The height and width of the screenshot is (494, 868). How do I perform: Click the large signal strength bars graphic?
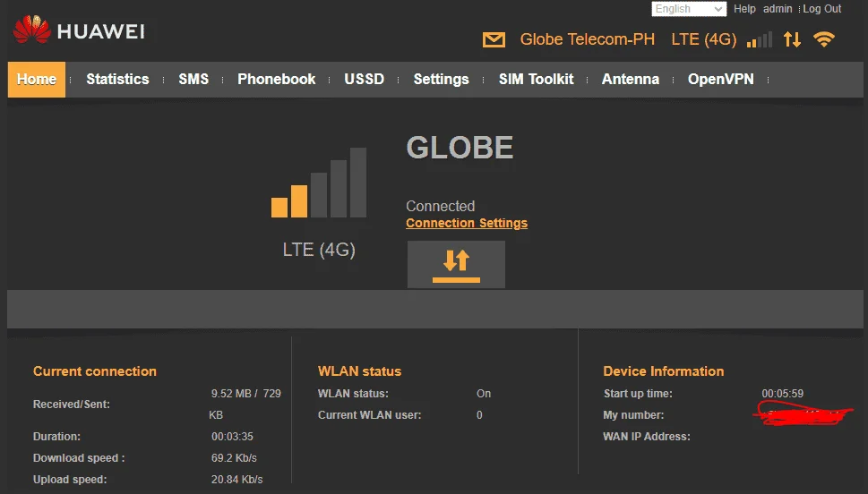coord(319,183)
